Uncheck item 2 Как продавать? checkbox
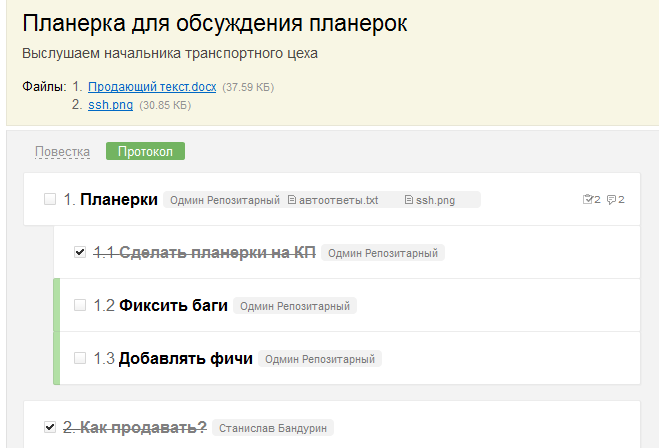Image resolution: width=659 pixels, height=448 pixels. (50, 427)
